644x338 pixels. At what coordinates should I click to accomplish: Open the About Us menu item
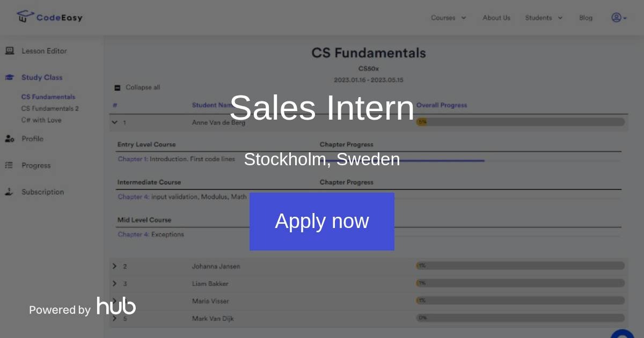click(496, 18)
